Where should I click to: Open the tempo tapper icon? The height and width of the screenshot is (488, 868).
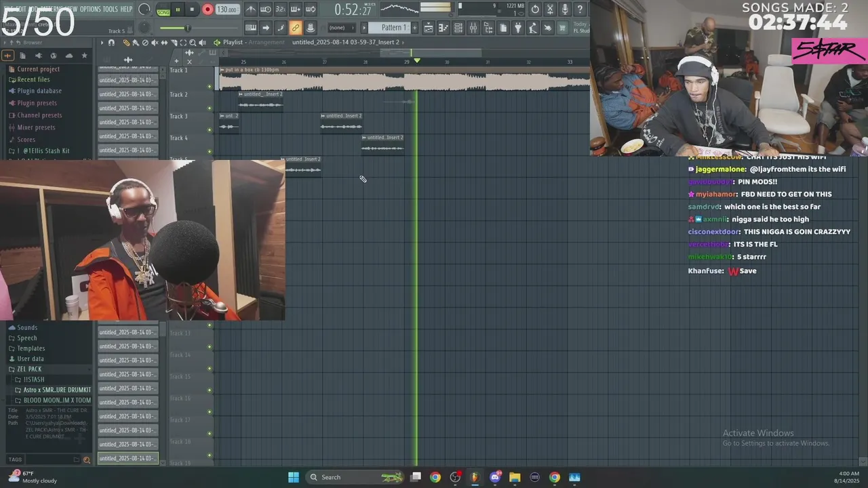[532, 28]
